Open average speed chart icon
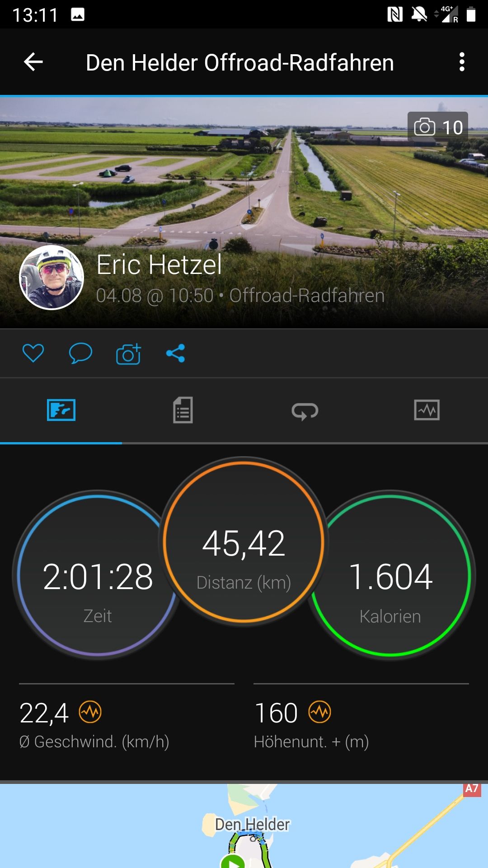The height and width of the screenshot is (868, 488). 90,712
